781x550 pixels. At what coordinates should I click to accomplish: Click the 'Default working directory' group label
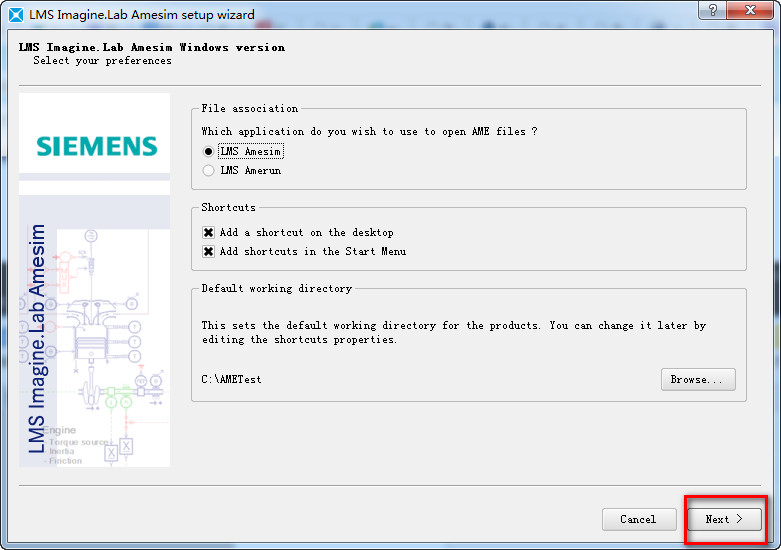click(276, 288)
